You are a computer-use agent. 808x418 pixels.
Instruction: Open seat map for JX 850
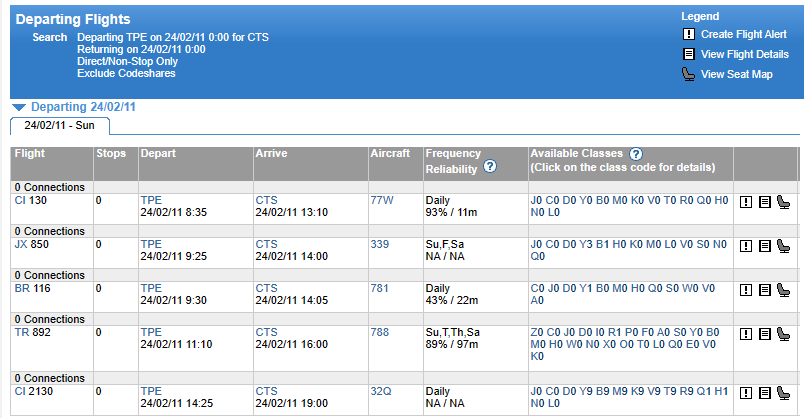(783, 246)
